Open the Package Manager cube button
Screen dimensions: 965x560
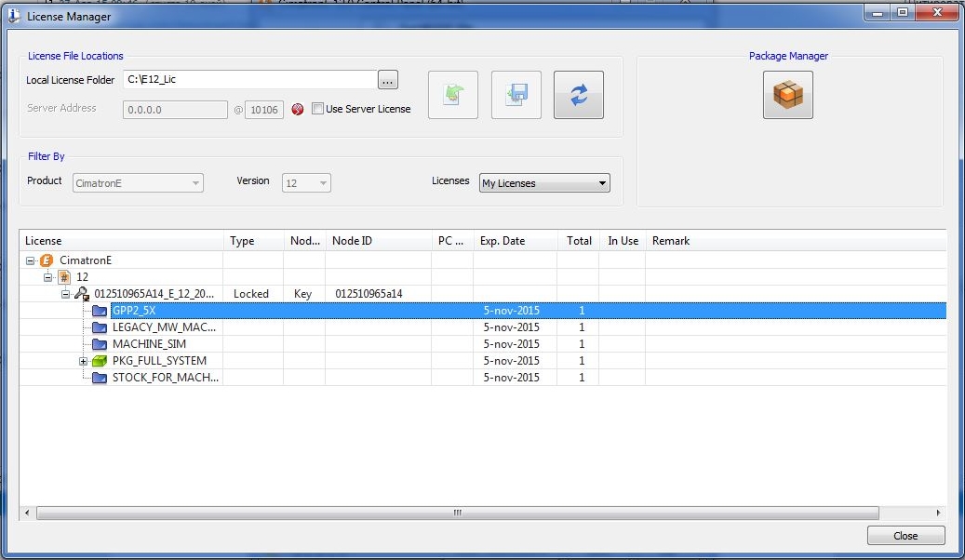[788, 95]
